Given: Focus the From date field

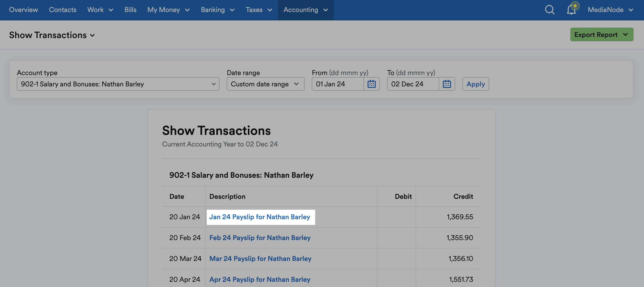Looking at the screenshot, I should (x=338, y=84).
